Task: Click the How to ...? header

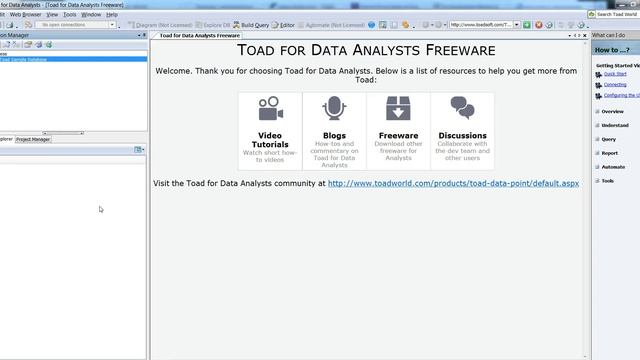Action: coord(612,50)
